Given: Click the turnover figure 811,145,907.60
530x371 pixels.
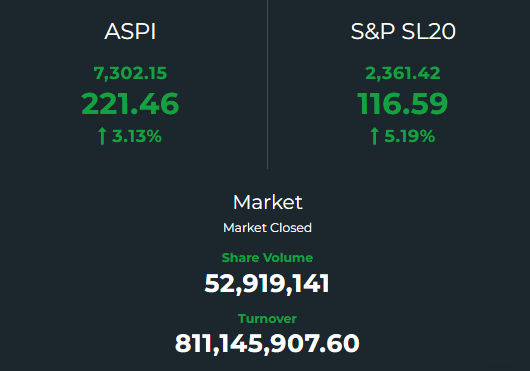Looking at the screenshot, I should coord(267,343).
